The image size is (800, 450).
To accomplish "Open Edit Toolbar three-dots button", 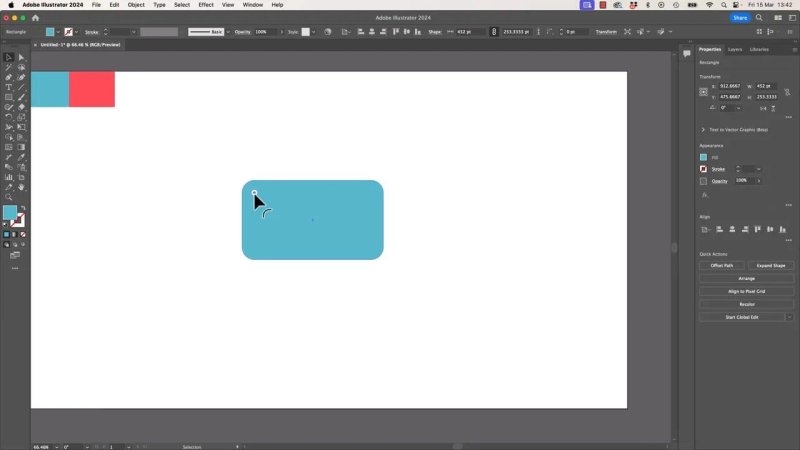I will point(15,268).
